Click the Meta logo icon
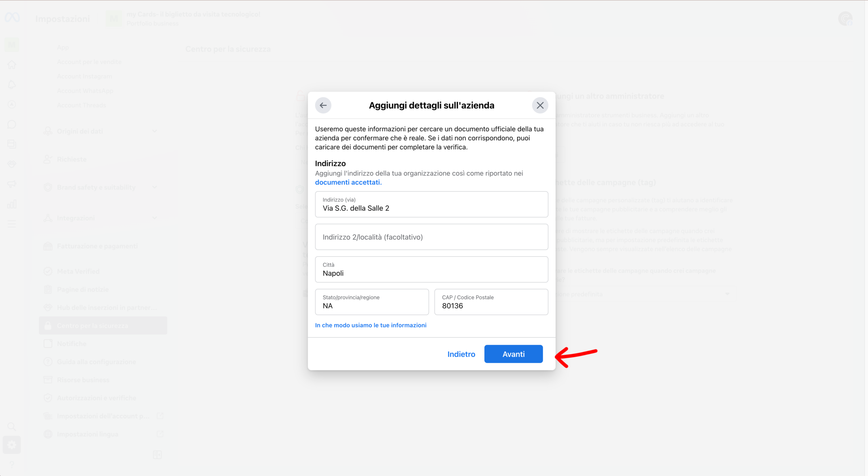The width and height of the screenshot is (868, 476). coord(12,17)
